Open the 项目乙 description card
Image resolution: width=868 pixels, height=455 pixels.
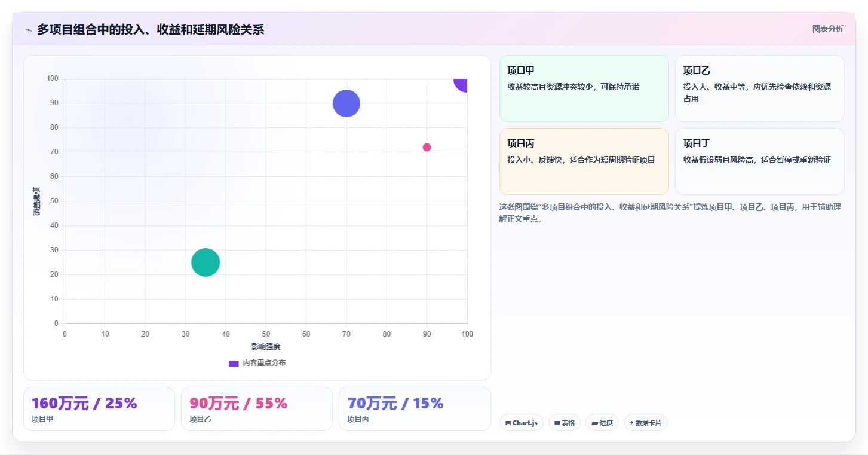pos(759,88)
